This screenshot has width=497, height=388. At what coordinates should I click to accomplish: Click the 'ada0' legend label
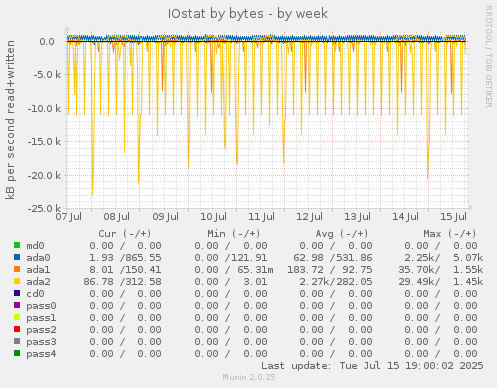pos(38,258)
